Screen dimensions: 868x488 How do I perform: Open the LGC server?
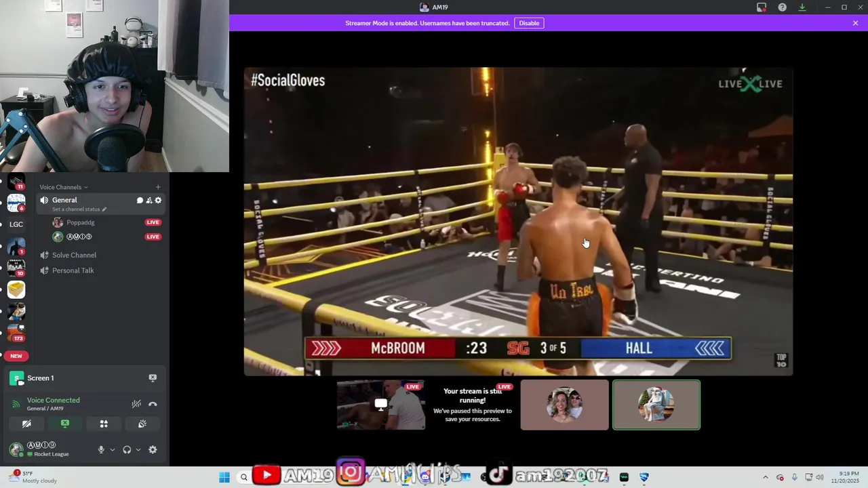coord(16,224)
